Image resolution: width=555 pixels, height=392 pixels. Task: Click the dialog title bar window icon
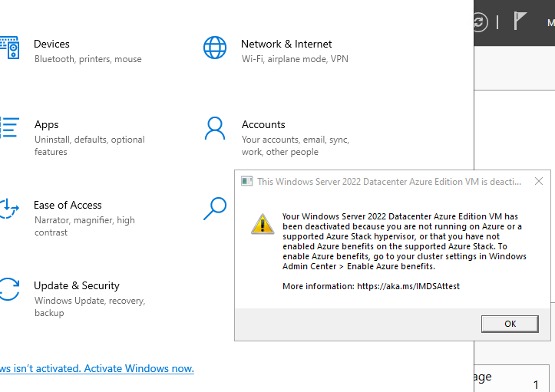(x=246, y=182)
